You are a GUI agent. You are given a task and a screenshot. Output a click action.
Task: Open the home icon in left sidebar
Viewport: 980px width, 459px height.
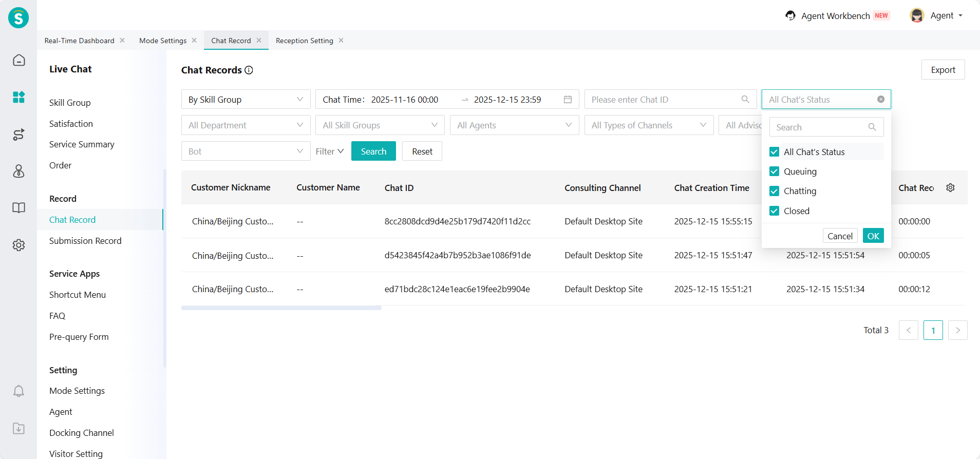click(x=18, y=60)
